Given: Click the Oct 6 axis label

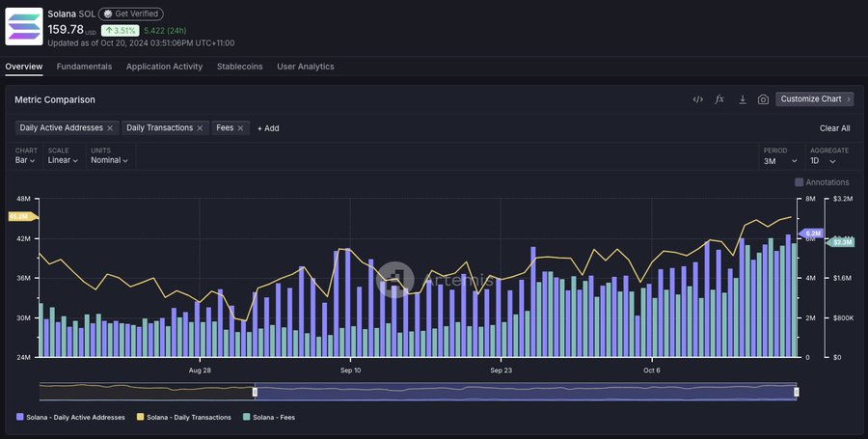Looking at the screenshot, I should (x=652, y=370).
